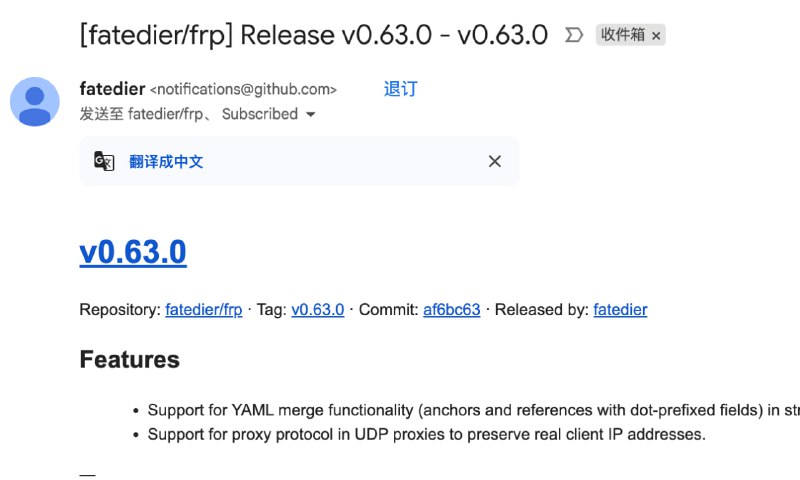Open the sender's profile avatar

[x=34, y=101]
